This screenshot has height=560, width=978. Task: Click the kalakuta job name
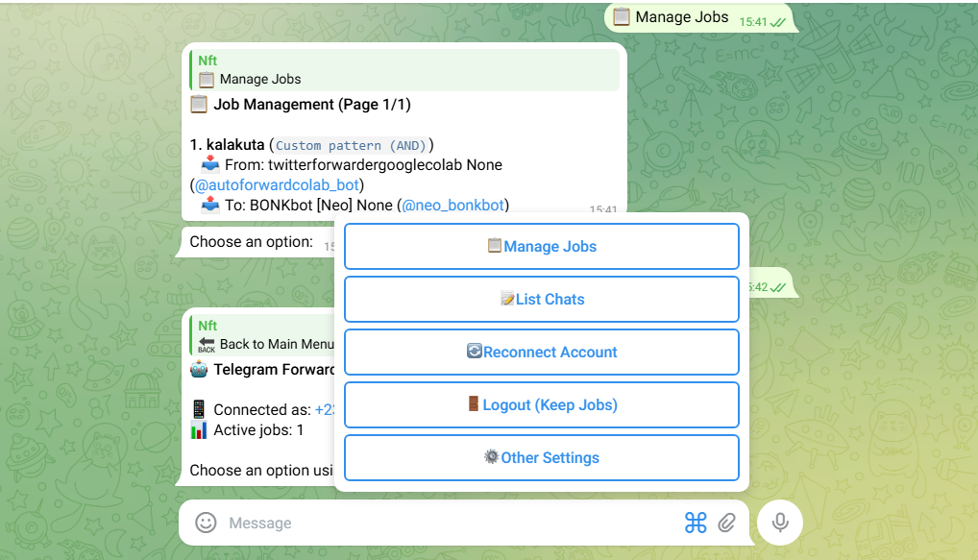click(x=235, y=145)
